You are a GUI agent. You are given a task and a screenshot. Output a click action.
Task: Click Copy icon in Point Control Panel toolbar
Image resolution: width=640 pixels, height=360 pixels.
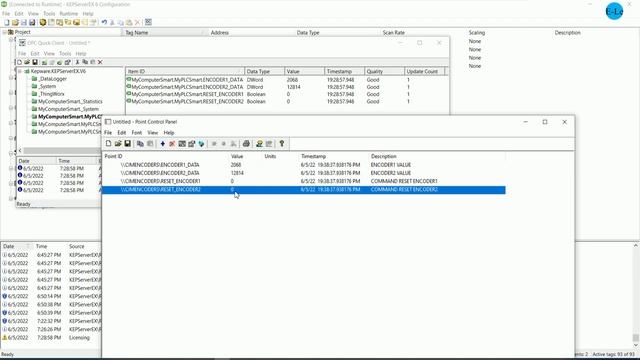point(140,144)
